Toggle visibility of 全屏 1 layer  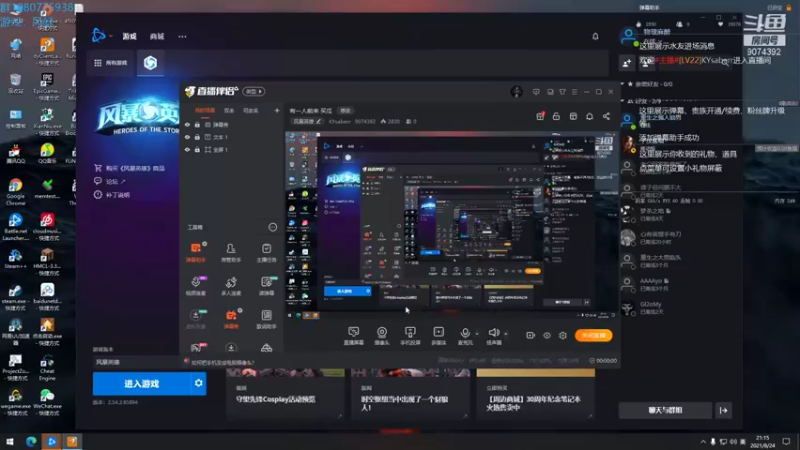pos(187,149)
